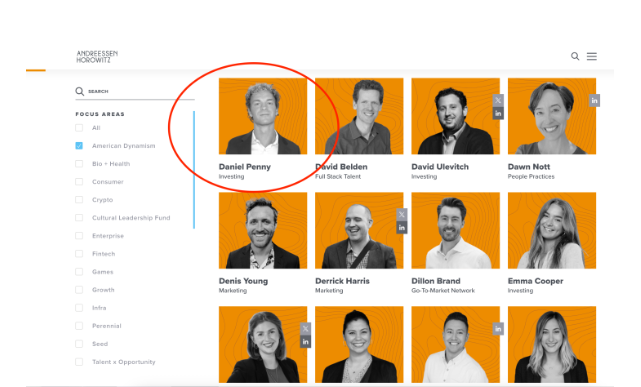This screenshot has width=641, height=387.
Task: Check the Growth checkbox
Action: click(79, 290)
